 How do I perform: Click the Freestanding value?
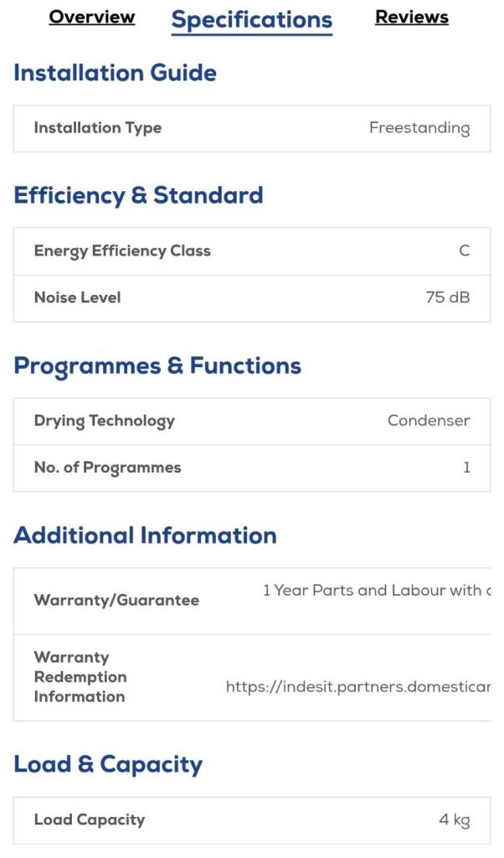coord(419,128)
